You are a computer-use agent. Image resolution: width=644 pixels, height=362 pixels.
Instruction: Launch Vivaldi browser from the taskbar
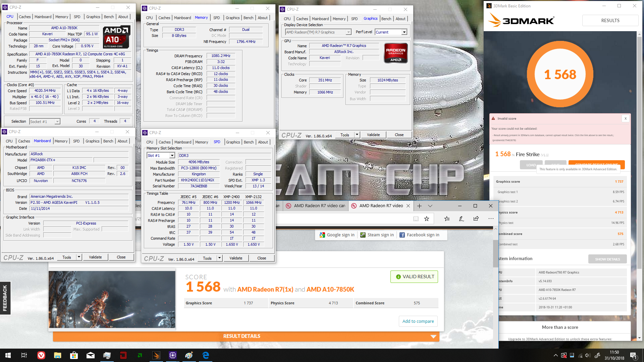pos(41,355)
